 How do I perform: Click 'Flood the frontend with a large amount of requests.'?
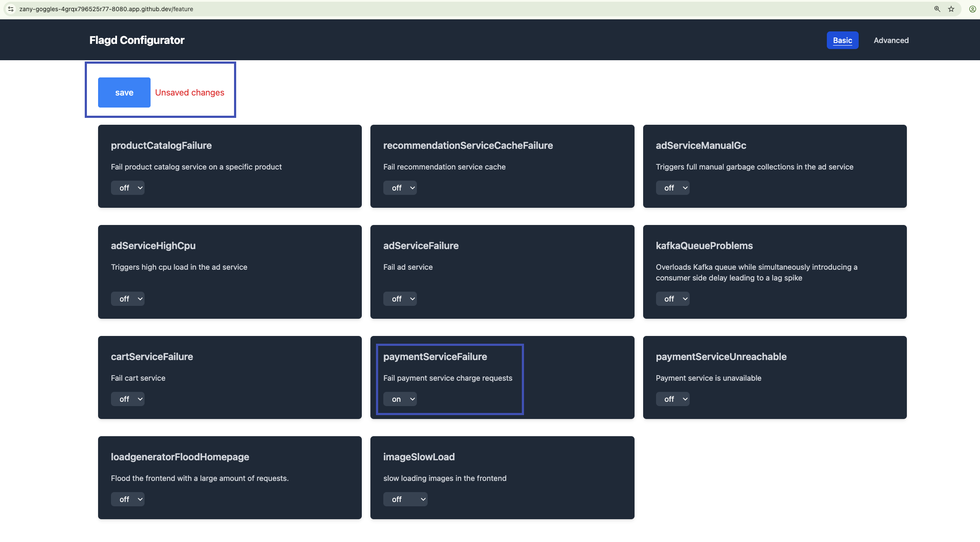pyautogui.click(x=200, y=478)
